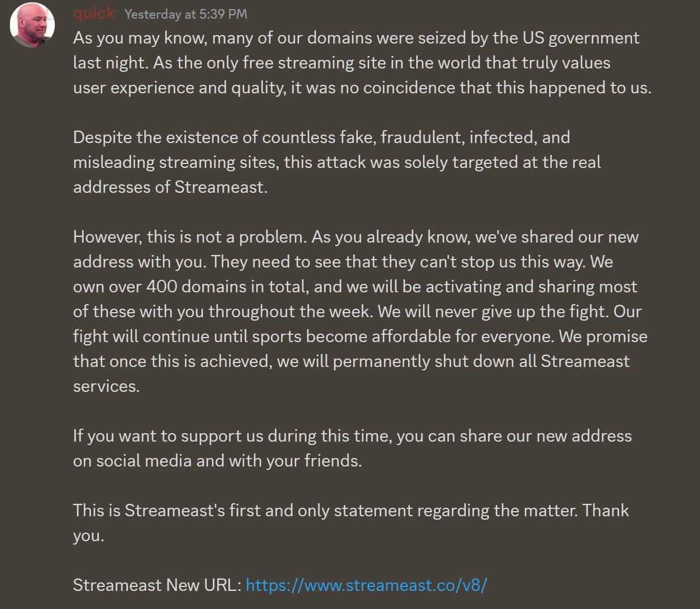Click the line starting "Despite the existence"

pos(321,137)
